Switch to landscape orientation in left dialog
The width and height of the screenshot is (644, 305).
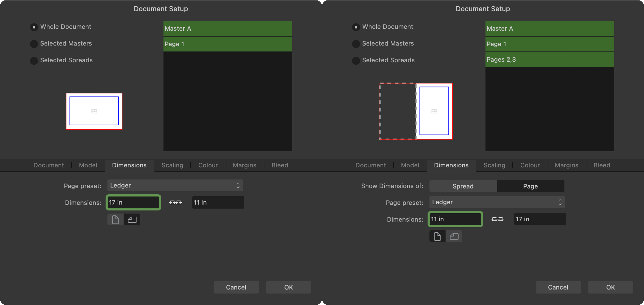[132, 219]
